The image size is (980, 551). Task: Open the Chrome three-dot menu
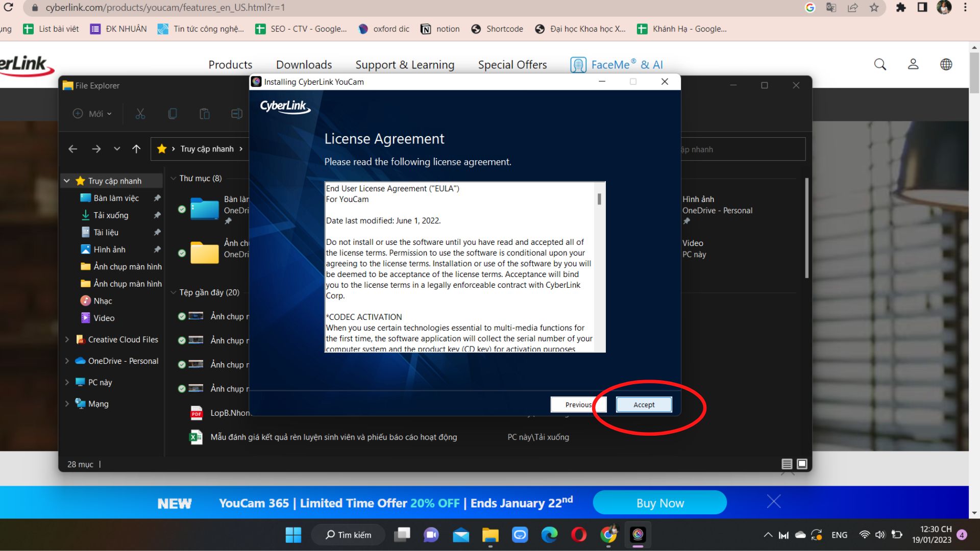965,8
